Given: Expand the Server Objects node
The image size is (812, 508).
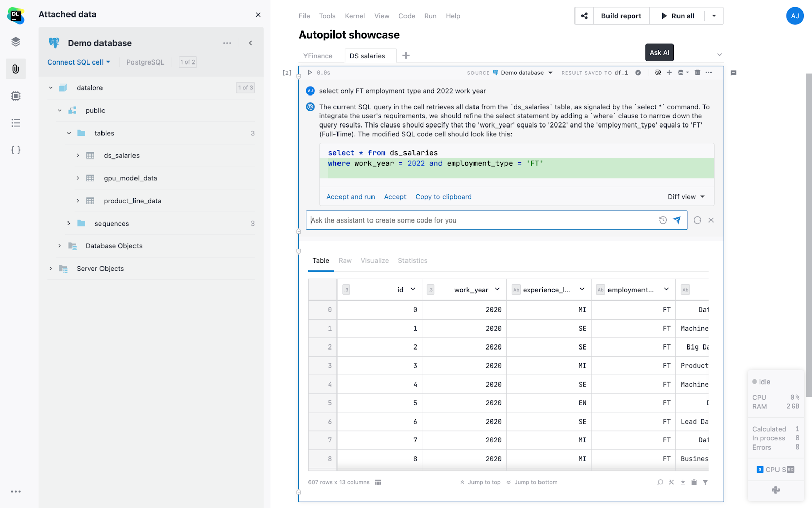Looking at the screenshot, I should [x=51, y=269].
